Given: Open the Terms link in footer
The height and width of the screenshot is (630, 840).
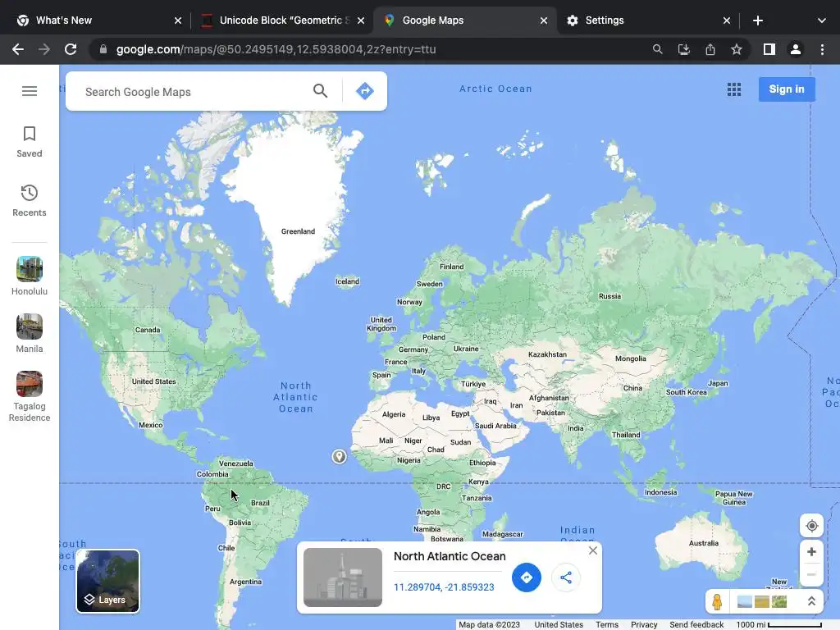Looking at the screenshot, I should click(607, 624).
